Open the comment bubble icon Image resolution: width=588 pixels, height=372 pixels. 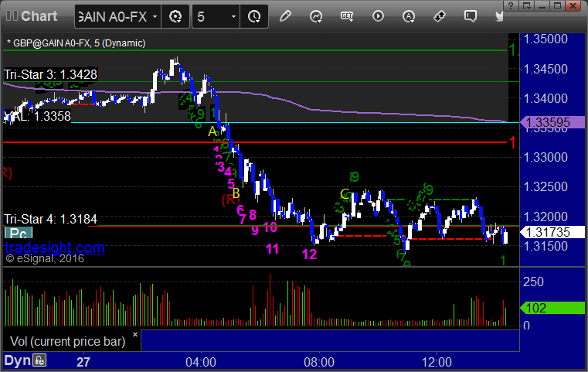tap(471, 16)
